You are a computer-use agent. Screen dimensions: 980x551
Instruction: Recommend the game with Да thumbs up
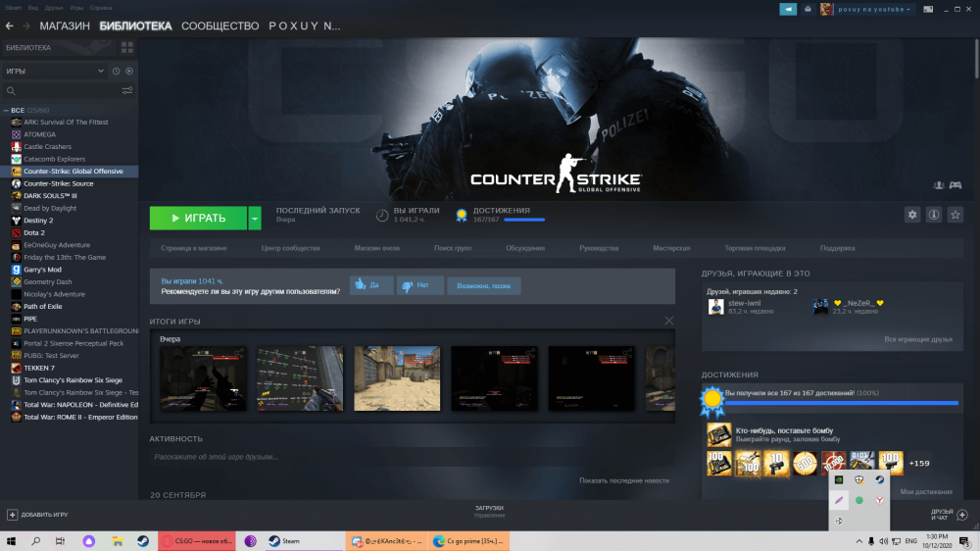click(371, 285)
